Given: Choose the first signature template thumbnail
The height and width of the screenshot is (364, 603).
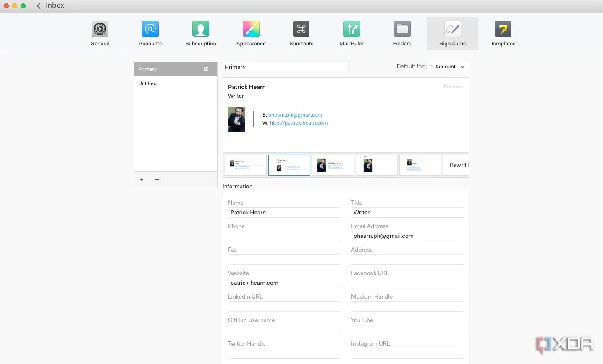Looking at the screenshot, I should pos(246,165).
